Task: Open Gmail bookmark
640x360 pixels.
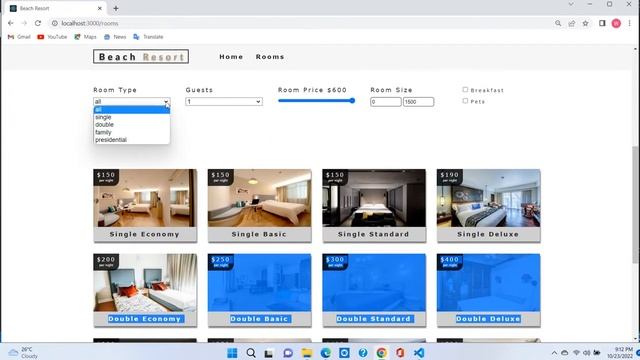Action: [19, 37]
